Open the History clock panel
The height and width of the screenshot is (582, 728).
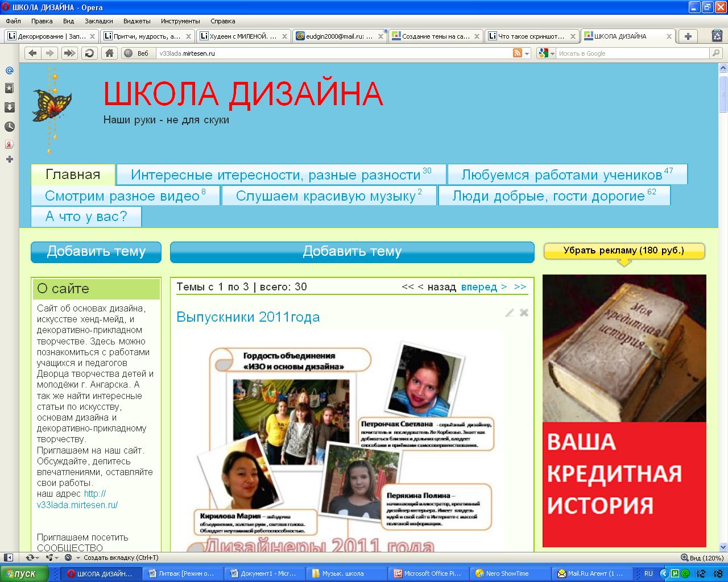9,126
